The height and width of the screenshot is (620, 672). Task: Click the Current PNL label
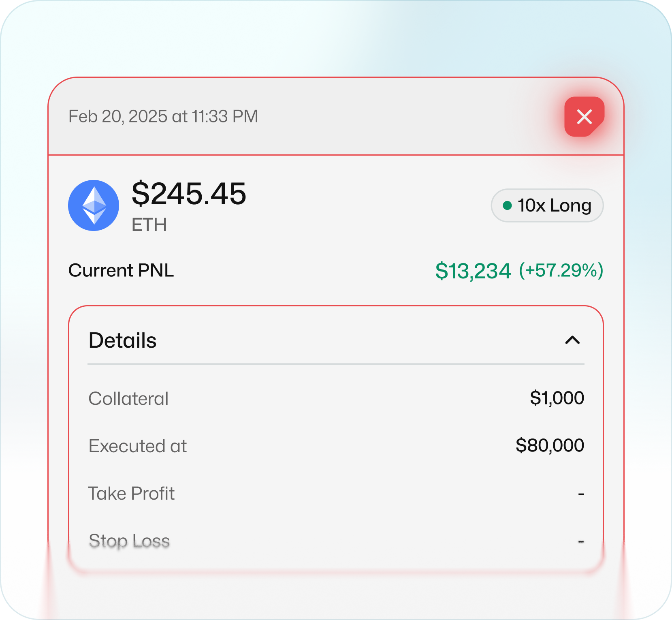[x=121, y=270]
